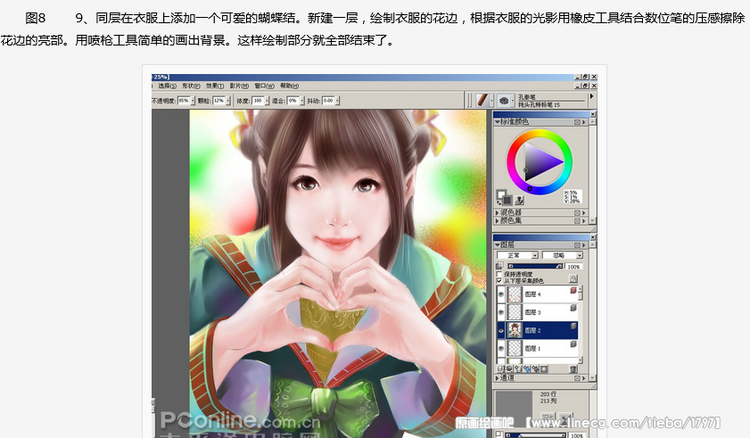The height and width of the screenshot is (438, 750).
Task: Click the HSV color value readout
Action: click(x=573, y=197)
